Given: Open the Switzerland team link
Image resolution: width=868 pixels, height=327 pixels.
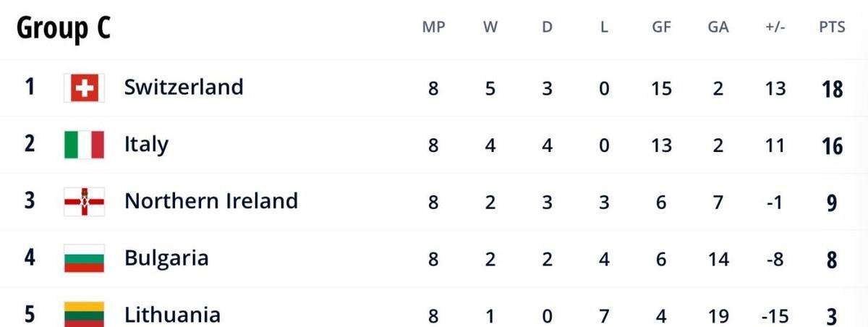Looking at the screenshot, I should [184, 88].
